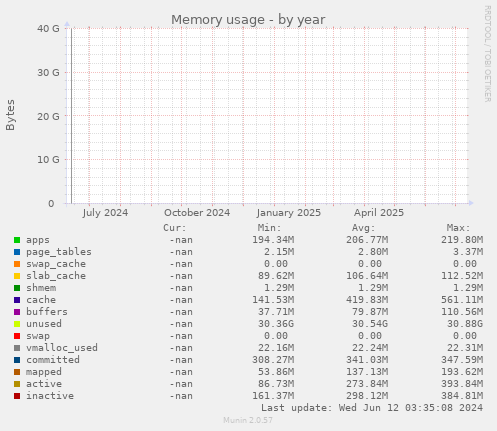Click the purple buffers legend swatch

17,312
